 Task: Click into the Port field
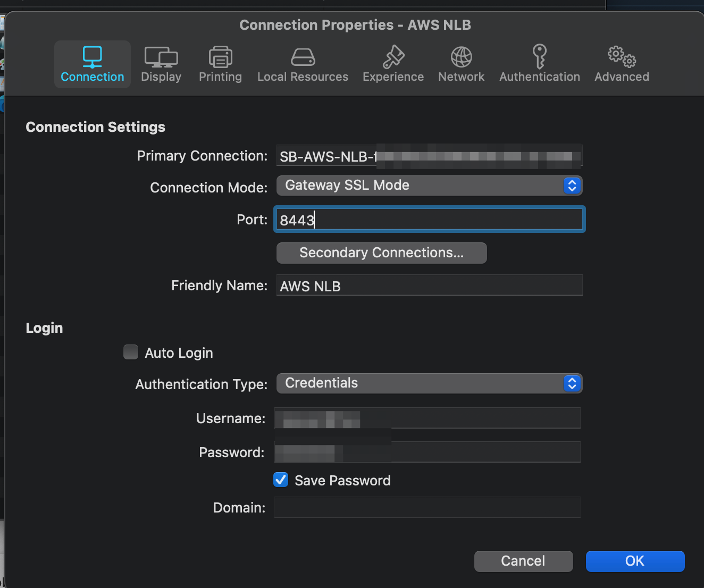[x=429, y=220]
